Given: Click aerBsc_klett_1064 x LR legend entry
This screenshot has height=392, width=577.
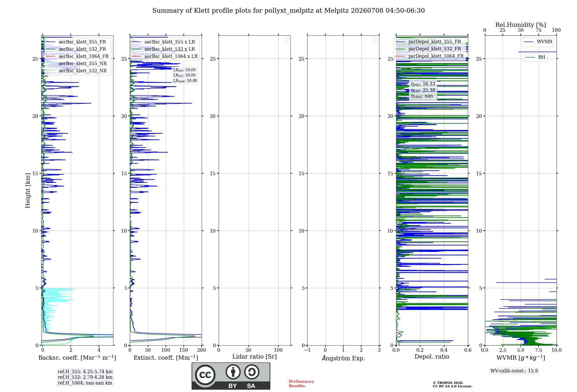Looking at the screenshot, I should pos(164,56).
